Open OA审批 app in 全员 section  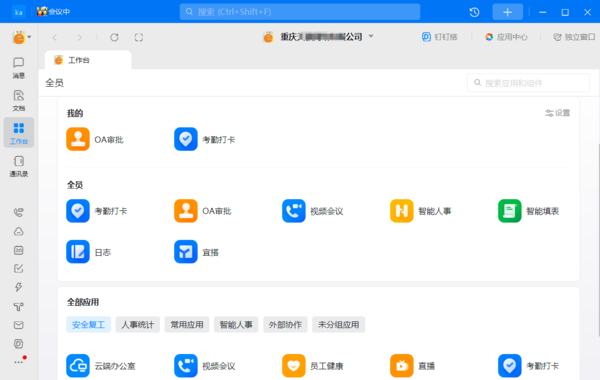[x=186, y=211]
